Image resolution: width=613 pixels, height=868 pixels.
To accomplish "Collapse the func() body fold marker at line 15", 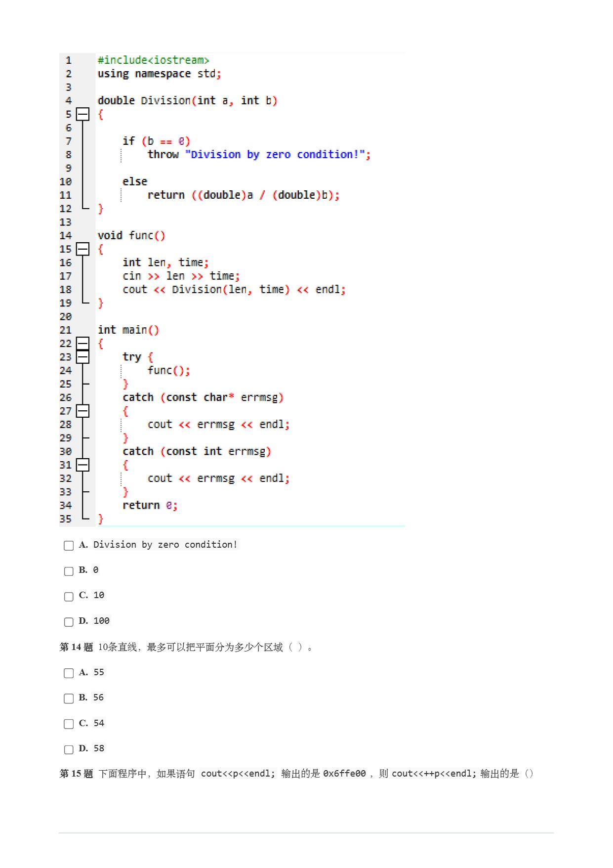I will tap(83, 249).
